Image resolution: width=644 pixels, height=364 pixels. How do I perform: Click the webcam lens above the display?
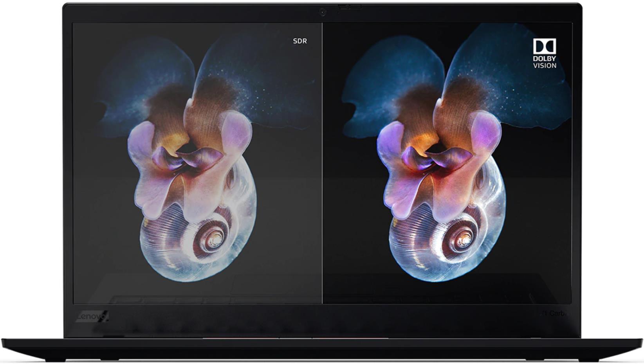click(322, 13)
